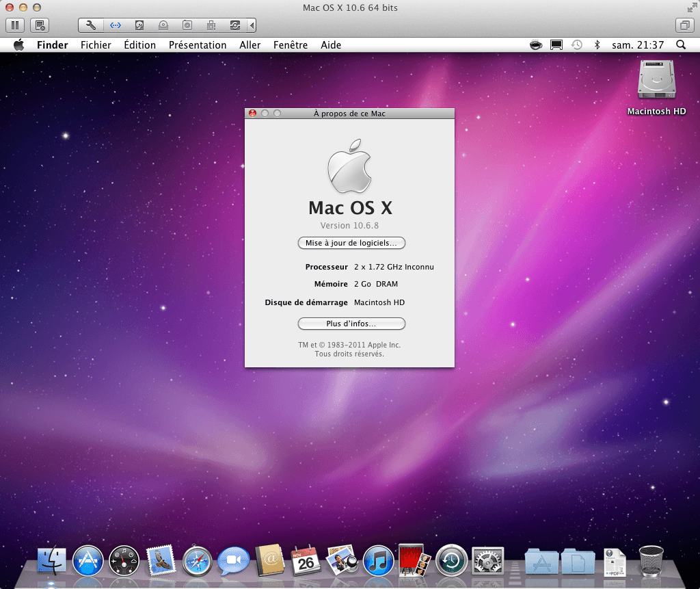Open Time Machine from the dock
The height and width of the screenshot is (589, 700).
(451, 560)
